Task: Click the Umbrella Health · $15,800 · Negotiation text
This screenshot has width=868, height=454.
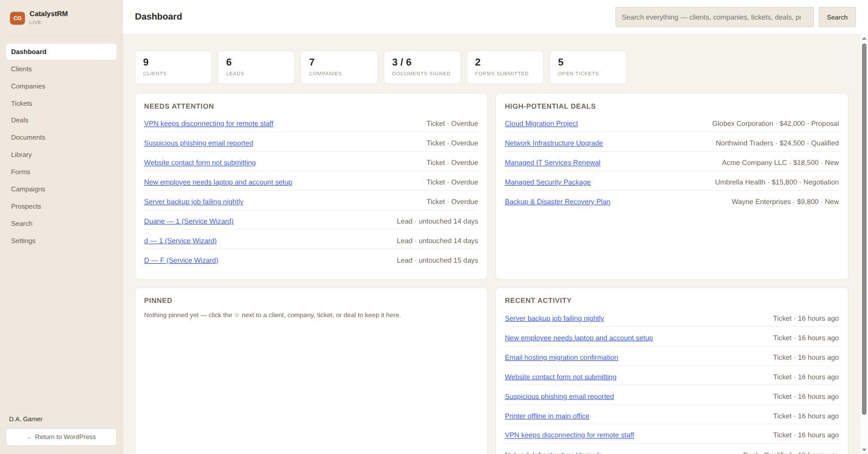Action: pyautogui.click(x=777, y=182)
